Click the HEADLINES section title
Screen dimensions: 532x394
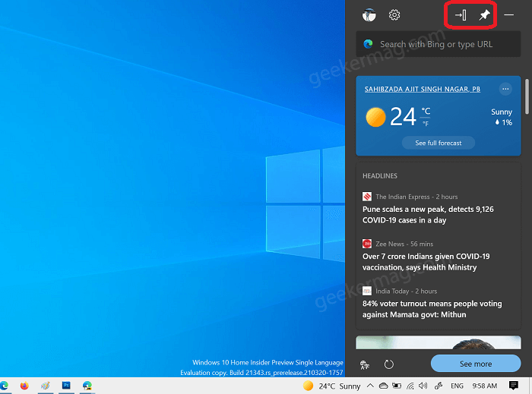pos(380,176)
